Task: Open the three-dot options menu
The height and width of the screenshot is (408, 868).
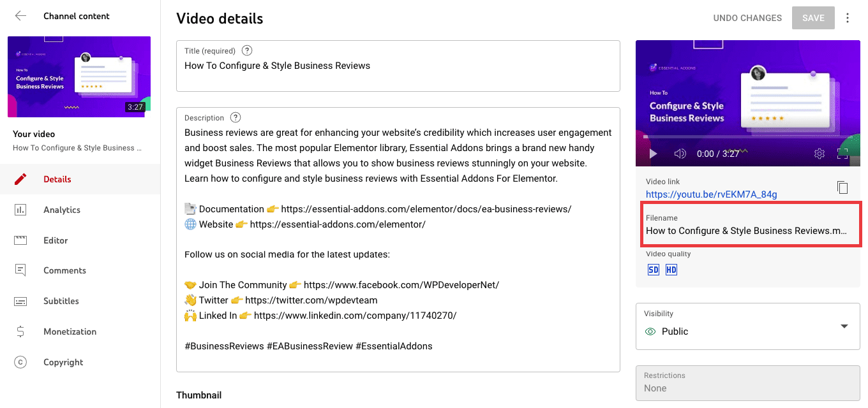Action: tap(848, 18)
